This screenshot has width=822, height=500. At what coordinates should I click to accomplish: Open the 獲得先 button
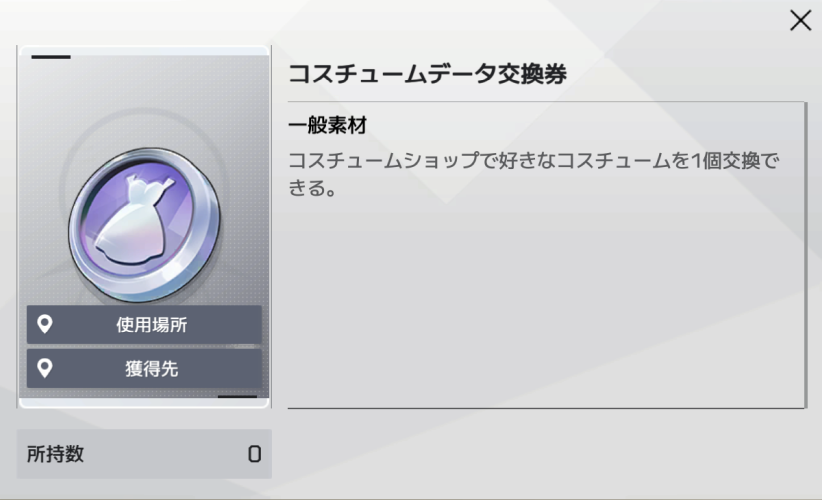pyautogui.click(x=144, y=368)
